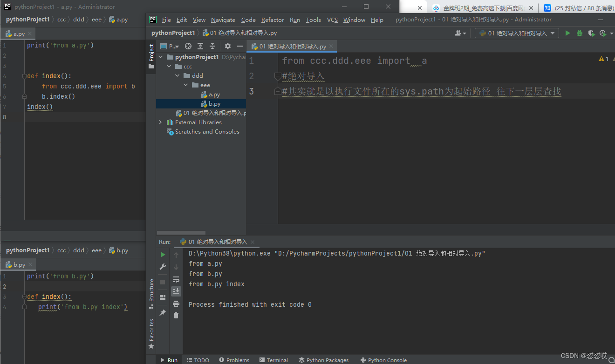Rerun program with green arrow in Run panel
Screen dimensions: 615x364
(163, 255)
